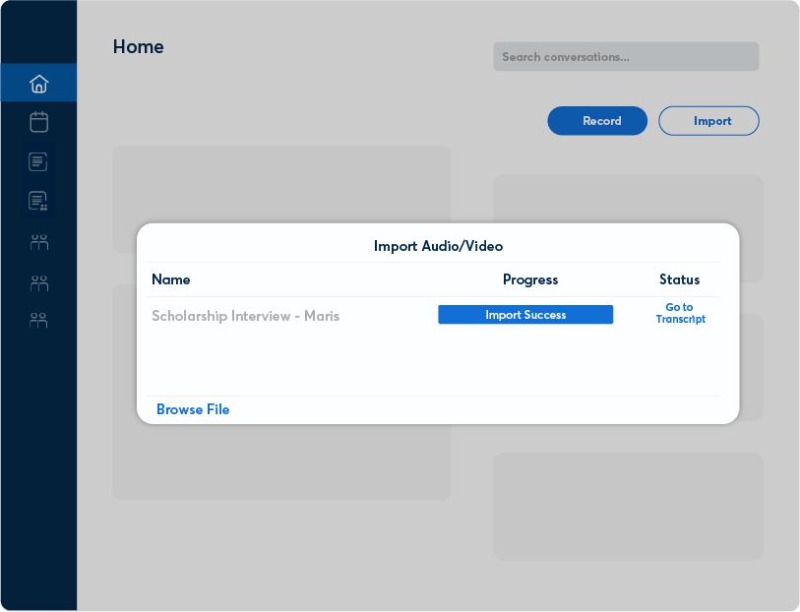Select the bottom people group sidebar icon
The height and width of the screenshot is (612, 800).
[x=39, y=321]
